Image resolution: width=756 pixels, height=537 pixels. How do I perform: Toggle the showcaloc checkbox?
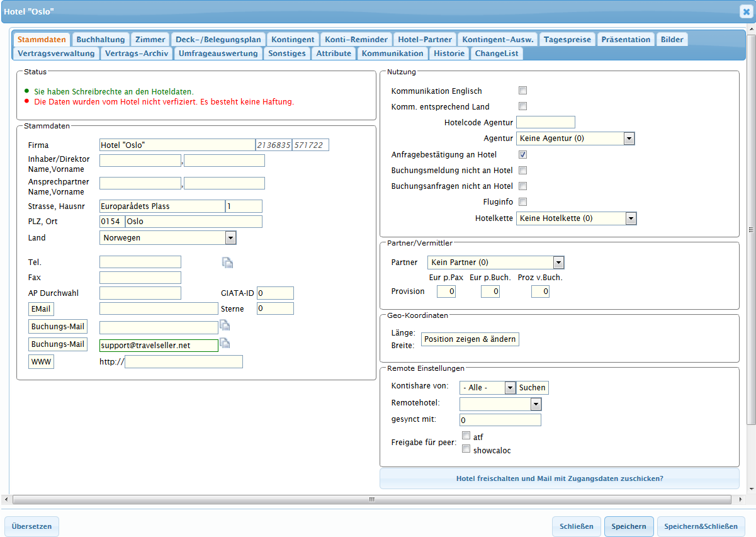coord(466,449)
